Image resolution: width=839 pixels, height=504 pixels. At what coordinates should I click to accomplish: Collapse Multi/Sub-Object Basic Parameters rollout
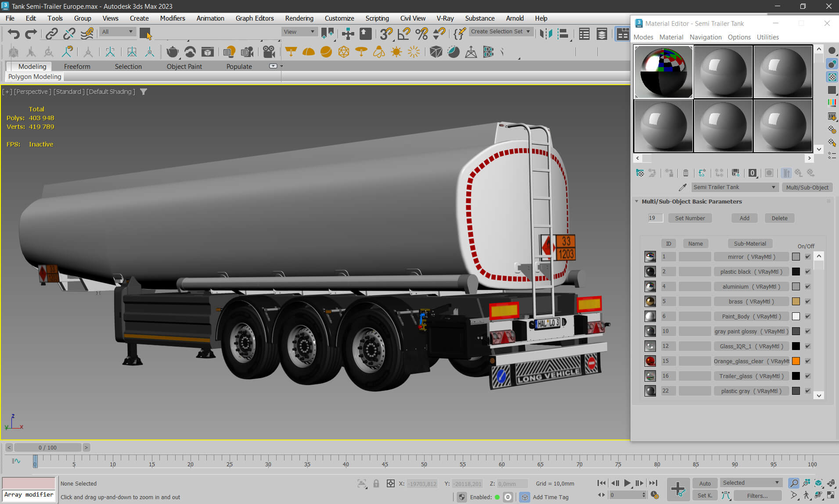click(691, 201)
